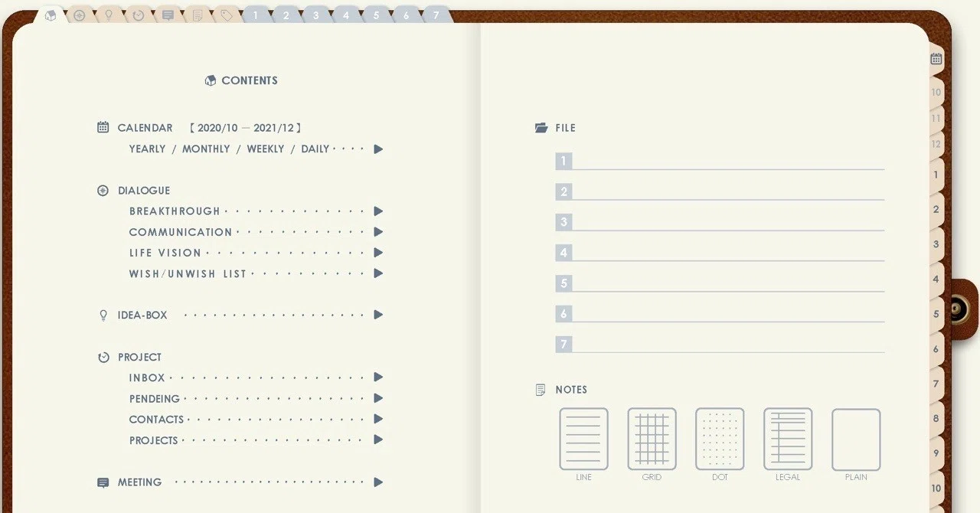980x513 pixels.
Task: Open grey month 12 side tab
Action: click(936, 144)
